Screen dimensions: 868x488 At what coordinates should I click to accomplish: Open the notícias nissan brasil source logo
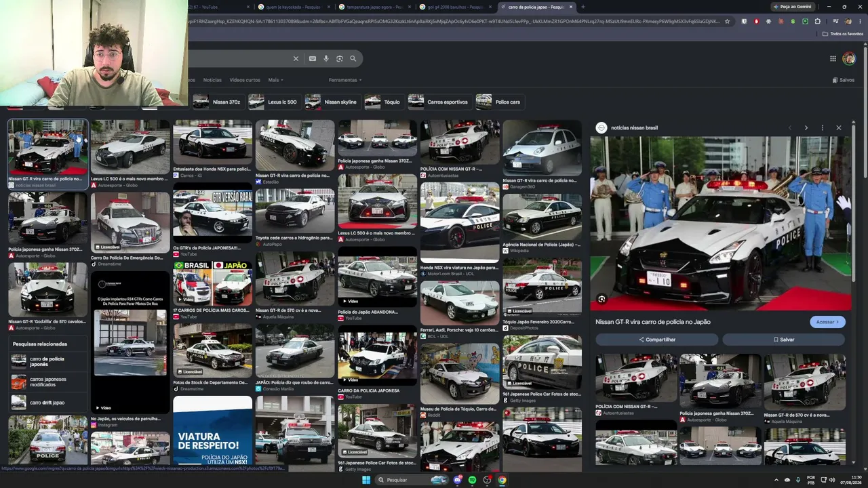click(x=601, y=127)
